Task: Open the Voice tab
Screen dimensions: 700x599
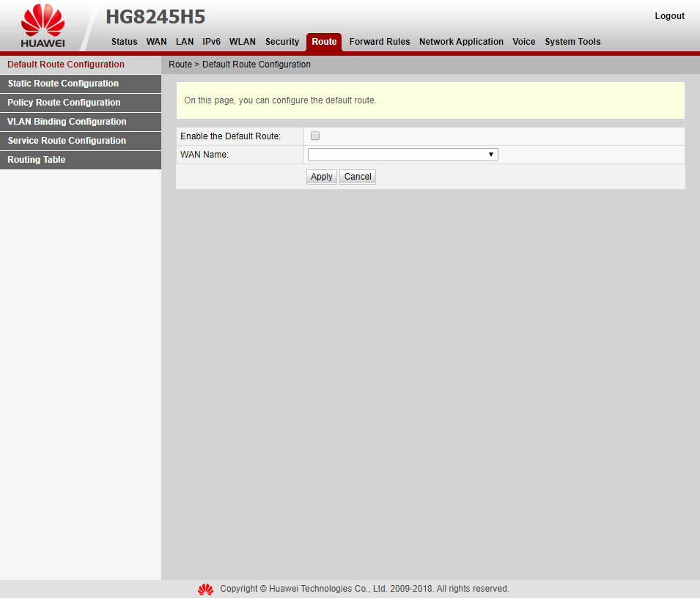Action: point(523,42)
